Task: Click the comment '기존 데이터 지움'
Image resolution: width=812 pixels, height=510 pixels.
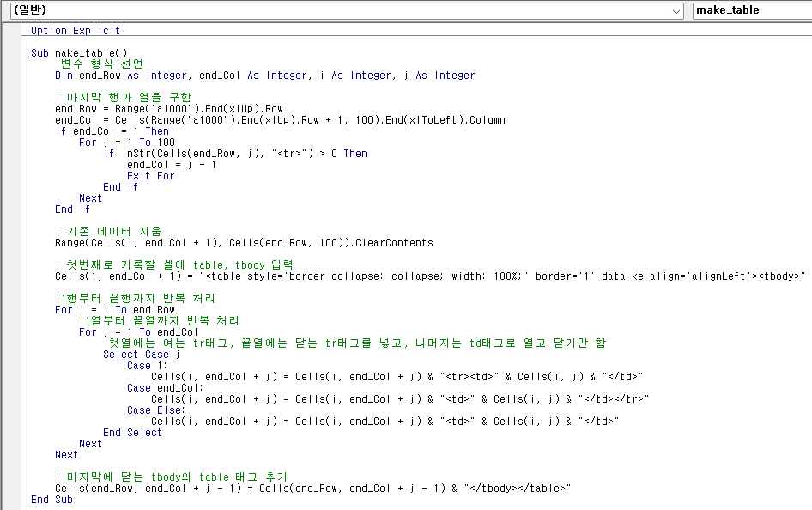Action: pos(108,232)
